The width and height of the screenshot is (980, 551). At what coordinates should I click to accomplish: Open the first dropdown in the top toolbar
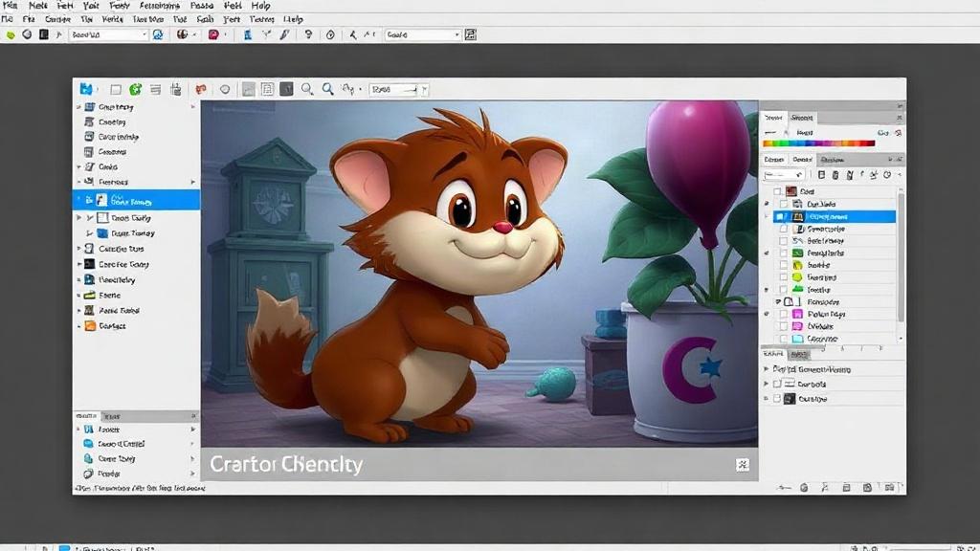[x=108, y=34]
